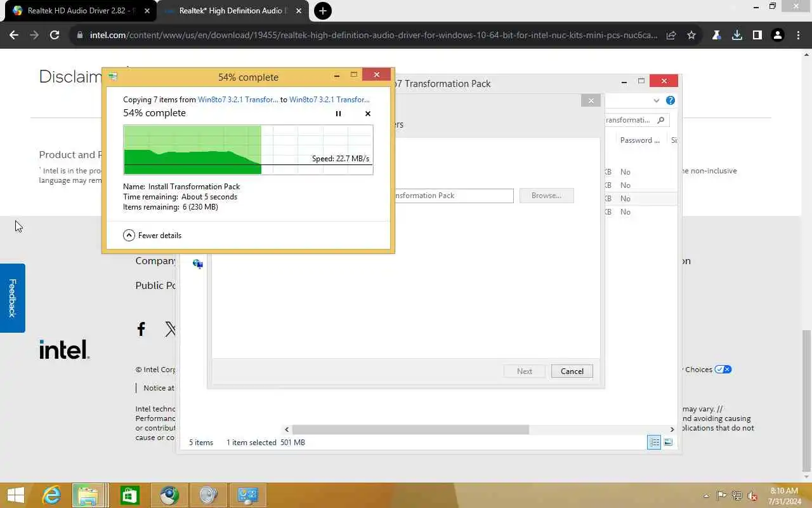Image resolution: width=812 pixels, height=508 pixels.
Task: Click '5 items' in Explorer status bar
Action: pos(201,443)
